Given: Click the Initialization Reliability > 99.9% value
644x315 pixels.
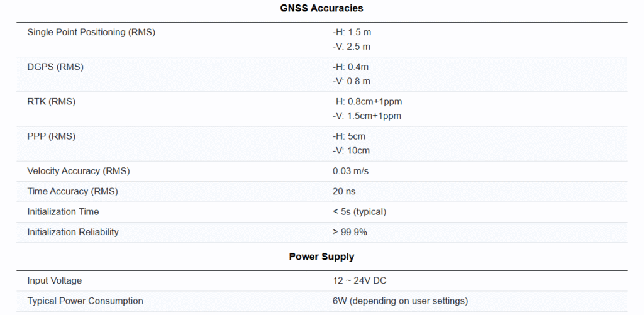Looking at the screenshot, I should click(350, 232).
